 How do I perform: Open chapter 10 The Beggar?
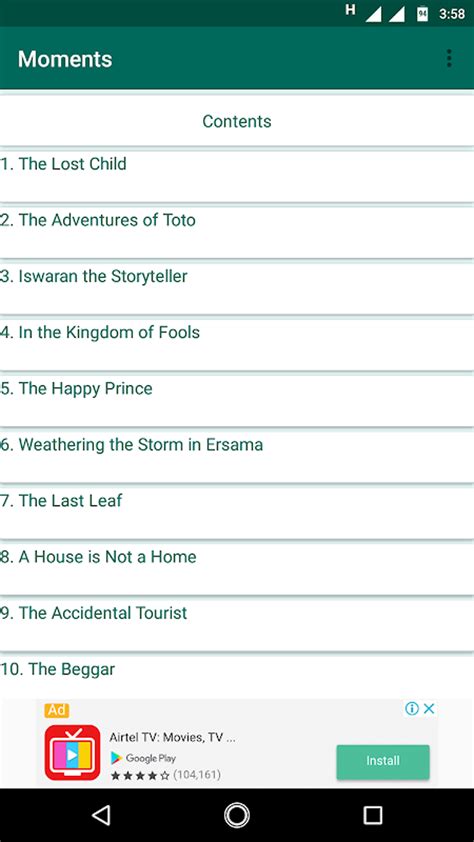pyautogui.click(x=237, y=677)
